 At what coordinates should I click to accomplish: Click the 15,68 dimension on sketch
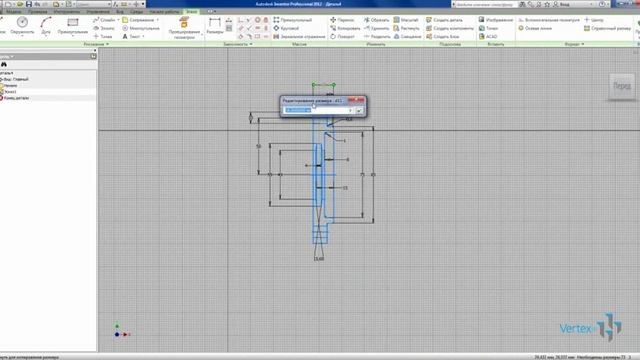319,258
